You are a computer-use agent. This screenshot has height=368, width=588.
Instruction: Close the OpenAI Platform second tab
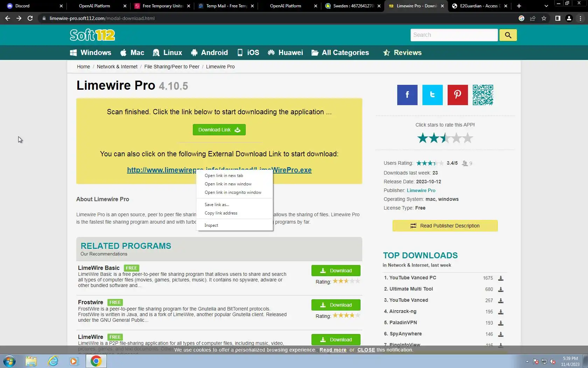(x=316, y=6)
